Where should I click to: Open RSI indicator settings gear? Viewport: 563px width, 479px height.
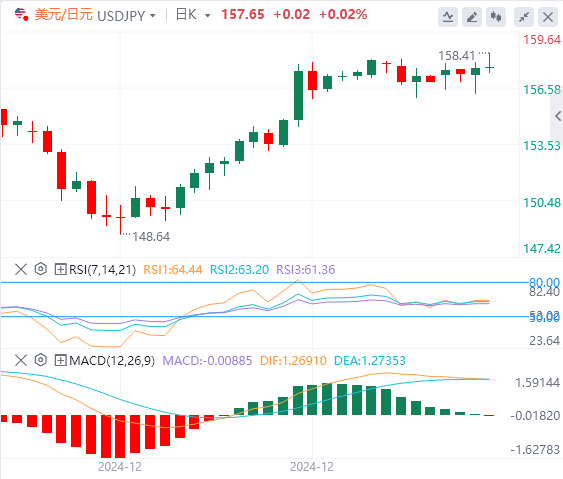pyautogui.click(x=41, y=269)
